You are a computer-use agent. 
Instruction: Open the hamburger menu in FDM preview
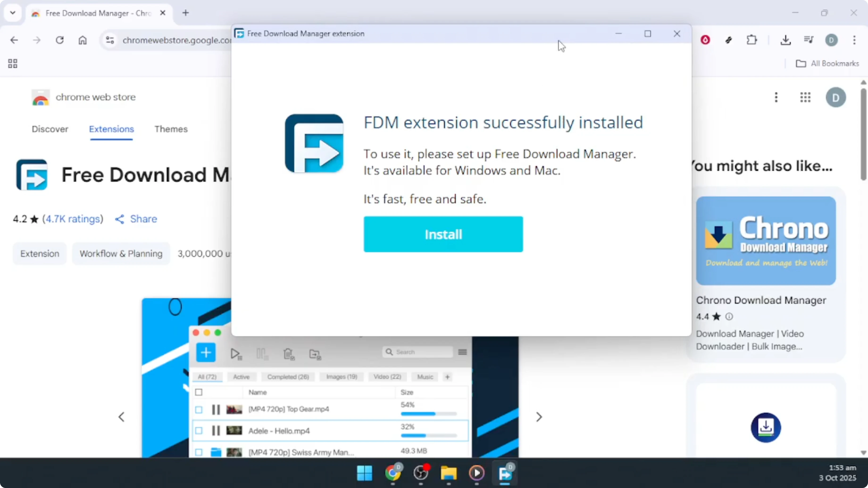click(462, 352)
